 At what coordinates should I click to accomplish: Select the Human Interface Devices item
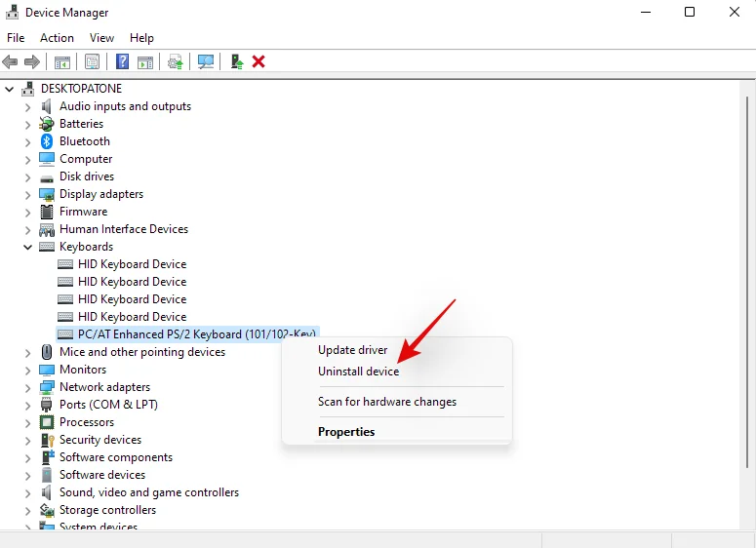(x=123, y=229)
